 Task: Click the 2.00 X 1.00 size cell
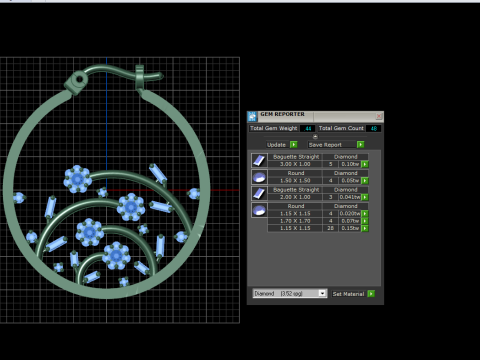pos(295,197)
